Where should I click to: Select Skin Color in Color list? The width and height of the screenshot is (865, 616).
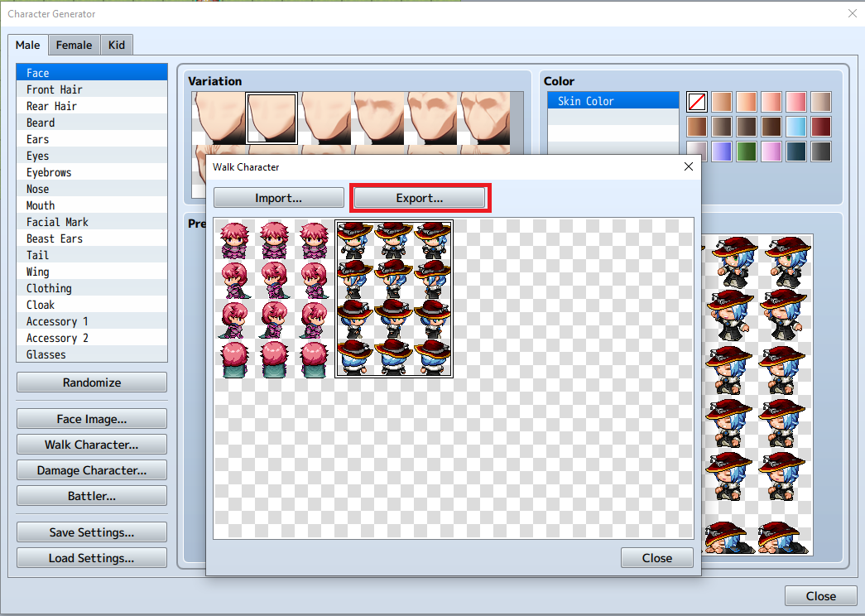[613, 100]
